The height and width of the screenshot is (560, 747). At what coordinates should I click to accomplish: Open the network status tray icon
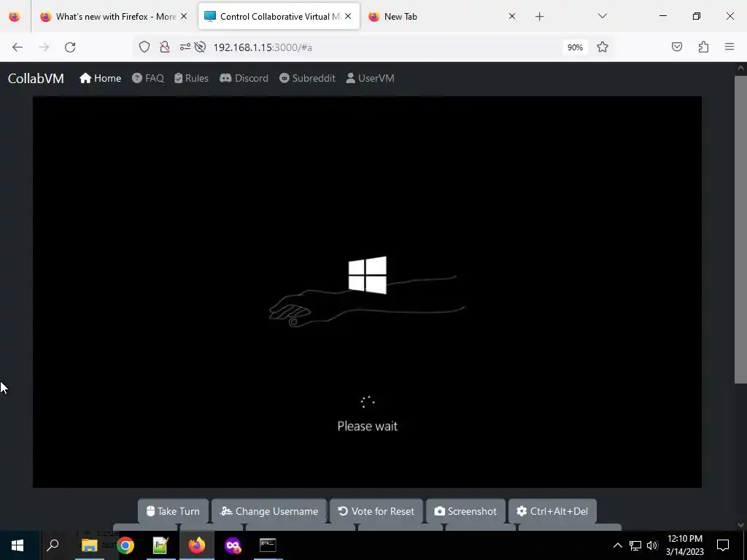point(635,545)
